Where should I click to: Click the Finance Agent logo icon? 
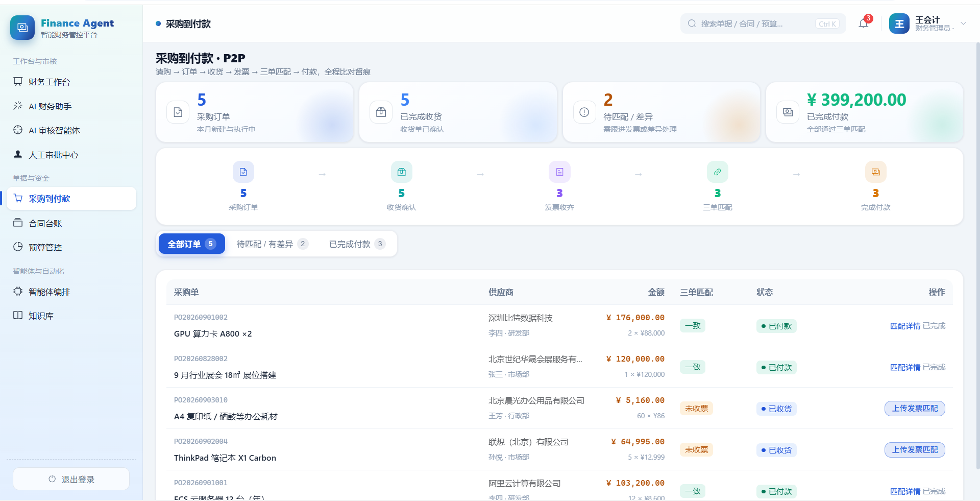click(x=22, y=28)
